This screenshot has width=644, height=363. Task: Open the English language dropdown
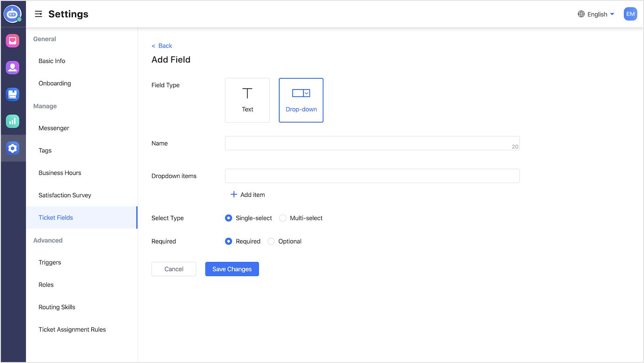coord(597,14)
